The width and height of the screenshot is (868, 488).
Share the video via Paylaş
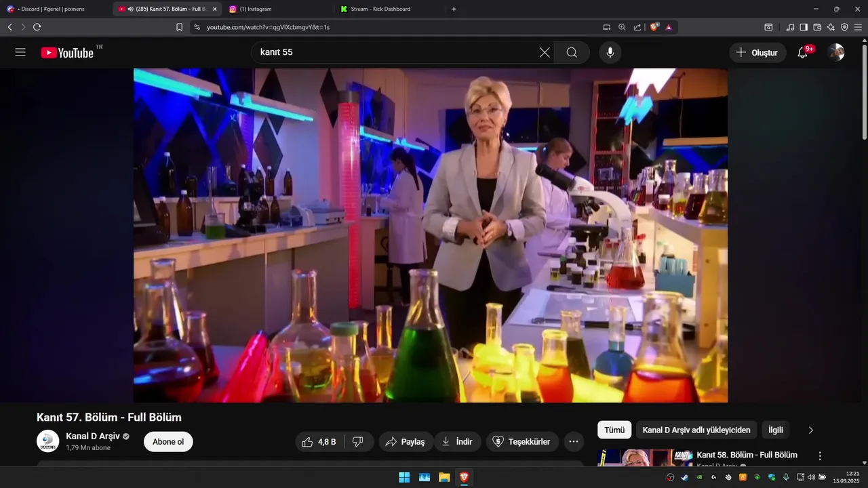[406, 442]
